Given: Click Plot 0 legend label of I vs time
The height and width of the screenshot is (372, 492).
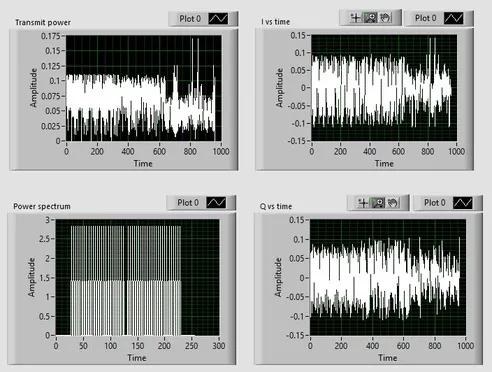Looking at the screenshot, I should click(425, 18).
